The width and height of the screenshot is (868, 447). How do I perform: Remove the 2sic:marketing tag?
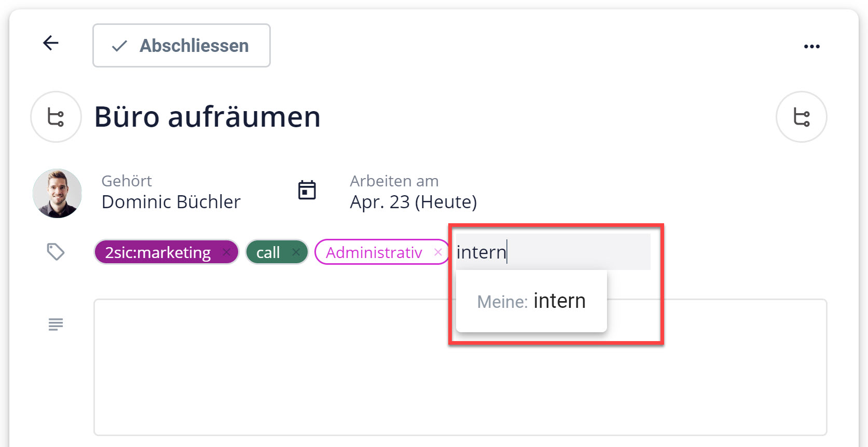227,252
